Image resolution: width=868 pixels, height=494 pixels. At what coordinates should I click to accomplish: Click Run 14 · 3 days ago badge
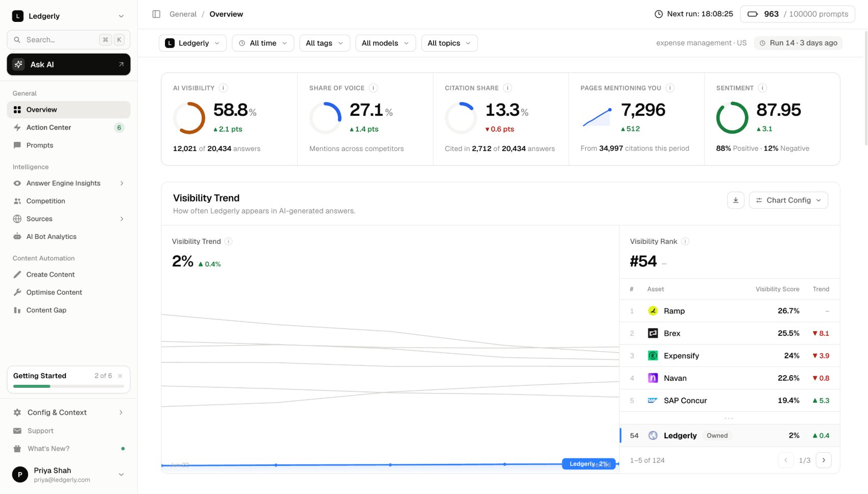tap(798, 43)
